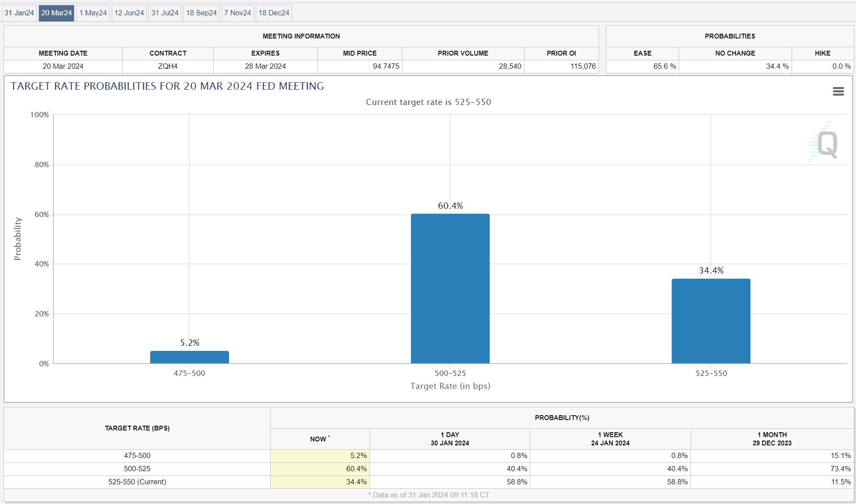Click the 525-550 (Current) table row label
The height and width of the screenshot is (504, 856).
(x=137, y=482)
